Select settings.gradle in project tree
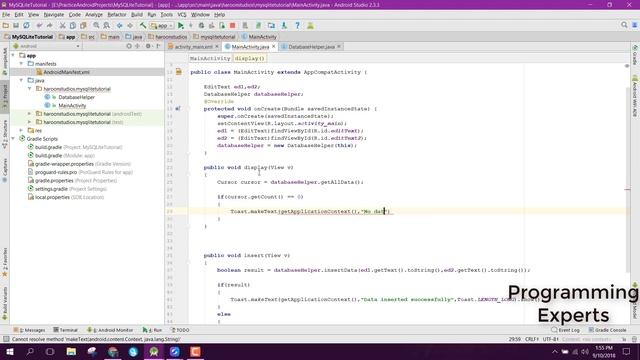This screenshot has width=640, height=360. click(x=51, y=189)
